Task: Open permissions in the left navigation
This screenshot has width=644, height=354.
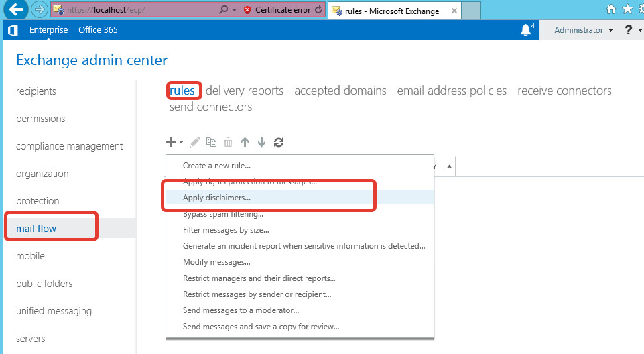Action: (x=40, y=119)
